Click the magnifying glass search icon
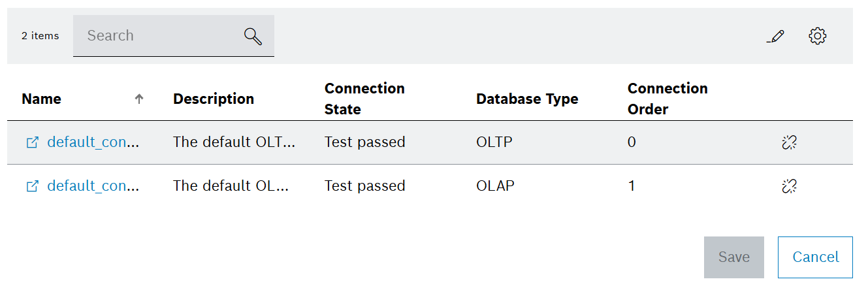Screen dimensions: 868x292 pos(253,36)
